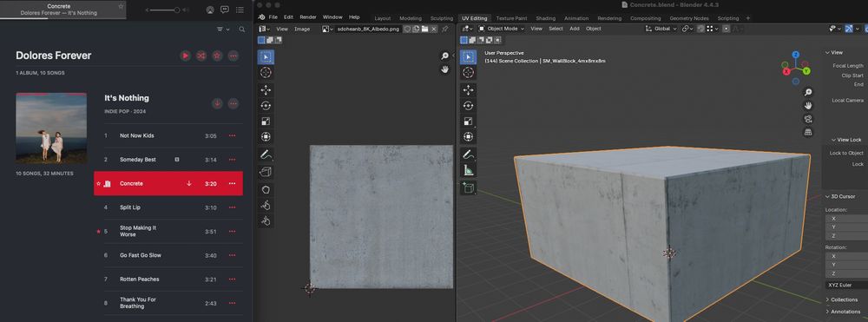Open more options for Dolores Forever artist

233,56
